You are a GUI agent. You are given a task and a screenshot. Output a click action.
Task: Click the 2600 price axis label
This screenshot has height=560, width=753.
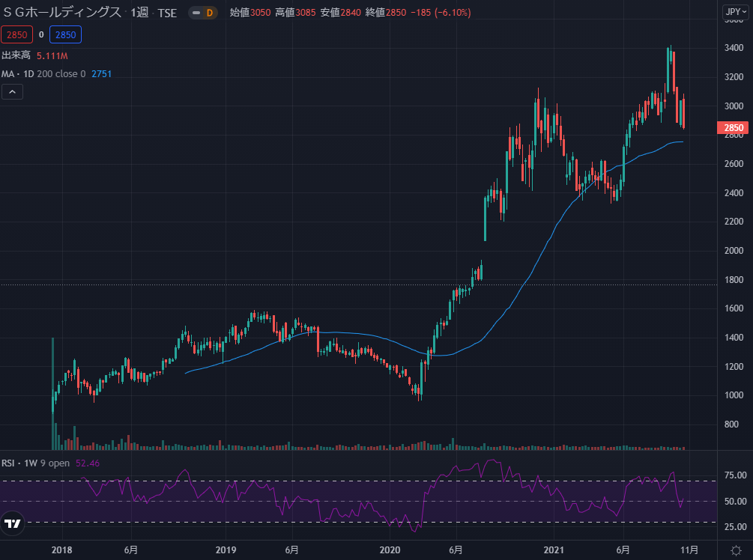point(734,164)
